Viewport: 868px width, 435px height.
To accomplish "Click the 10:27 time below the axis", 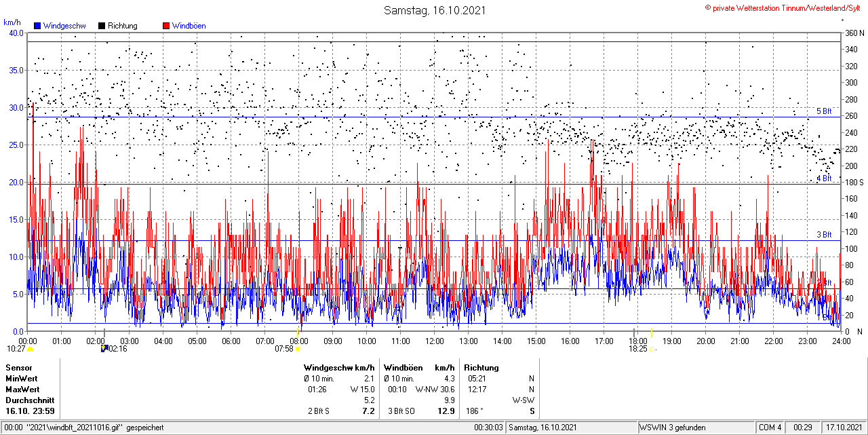I will [16, 349].
